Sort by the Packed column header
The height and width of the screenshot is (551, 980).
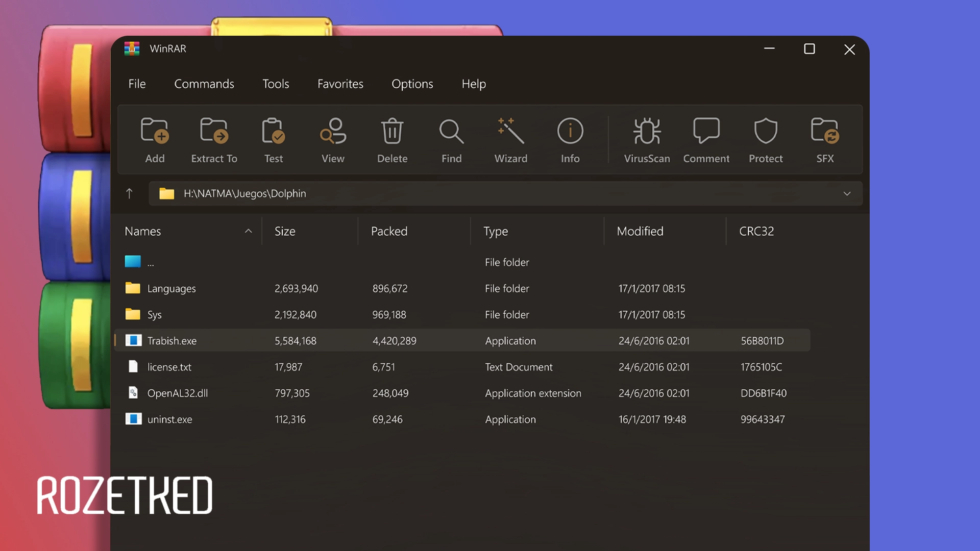point(389,231)
